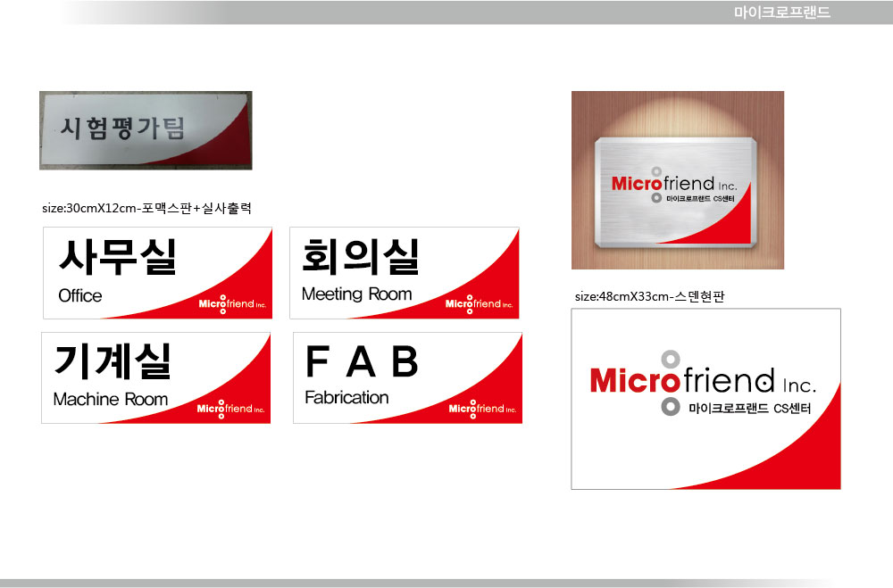The image size is (893, 588).
Task: Select the 회의실 Meeting Room sign design
Action: tap(405, 273)
